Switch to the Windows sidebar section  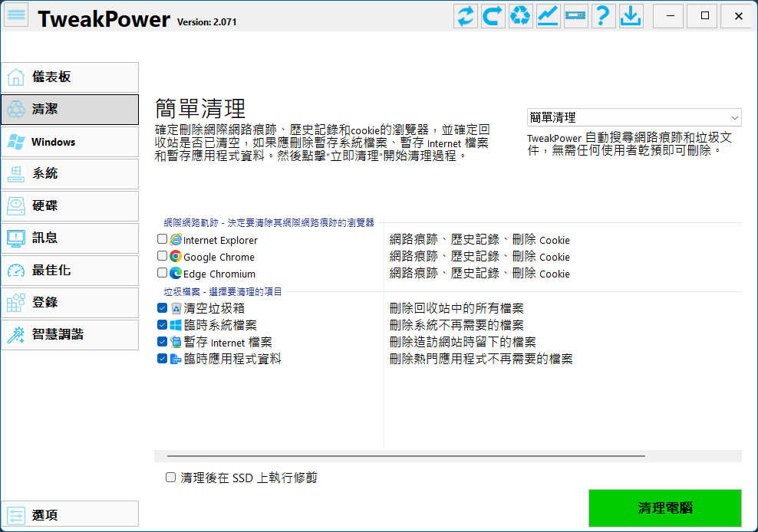coord(70,142)
